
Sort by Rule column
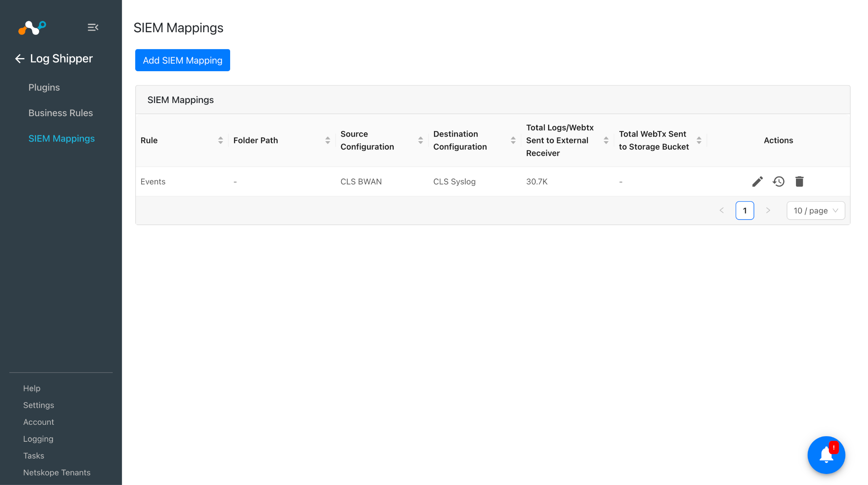tap(220, 140)
